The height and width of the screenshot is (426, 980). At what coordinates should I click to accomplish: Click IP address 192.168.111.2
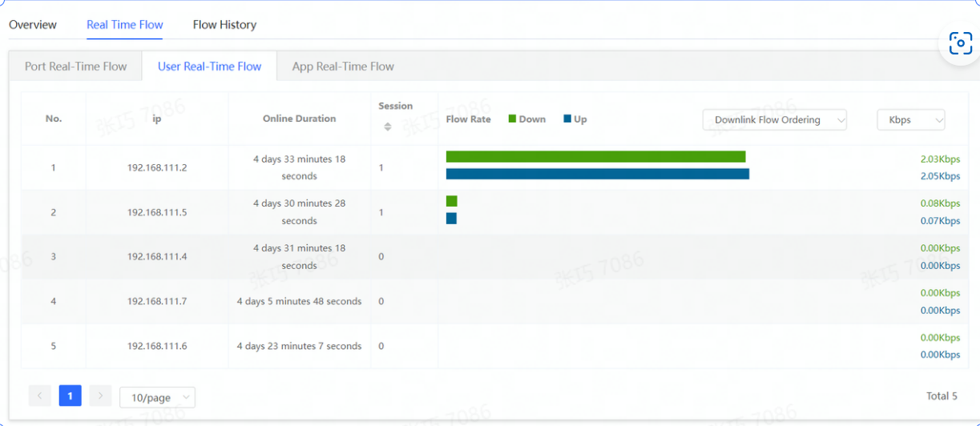pos(157,168)
